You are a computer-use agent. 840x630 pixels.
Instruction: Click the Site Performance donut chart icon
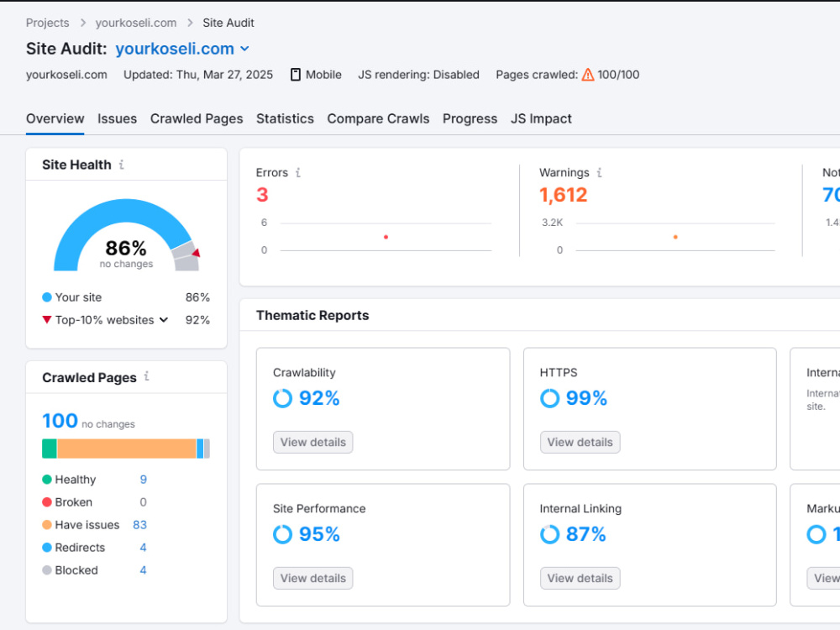(282, 534)
